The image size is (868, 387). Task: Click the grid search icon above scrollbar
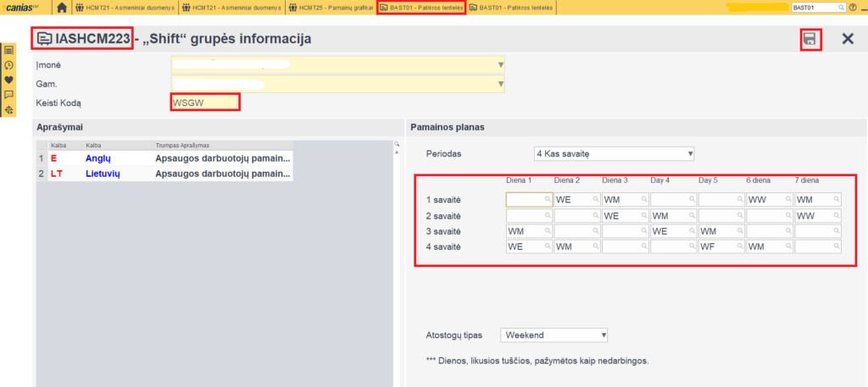(396, 145)
